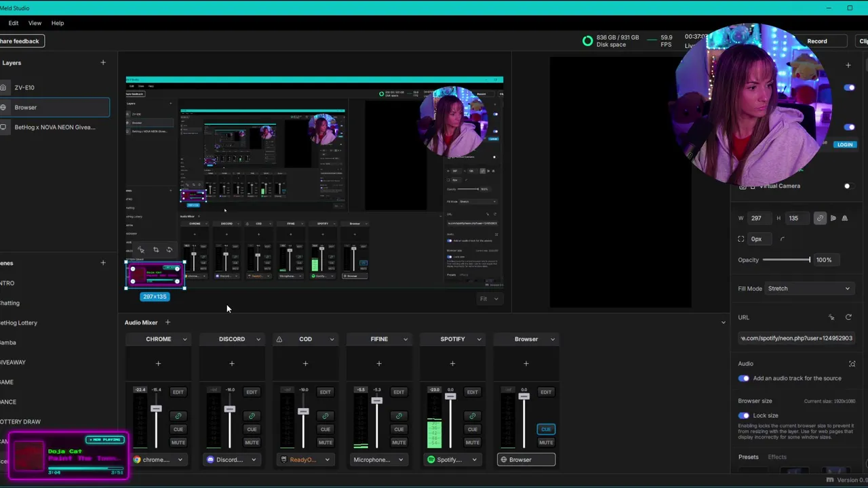Collapse the Audio Mixer panel
This screenshot has width=868, height=488.
point(723,323)
